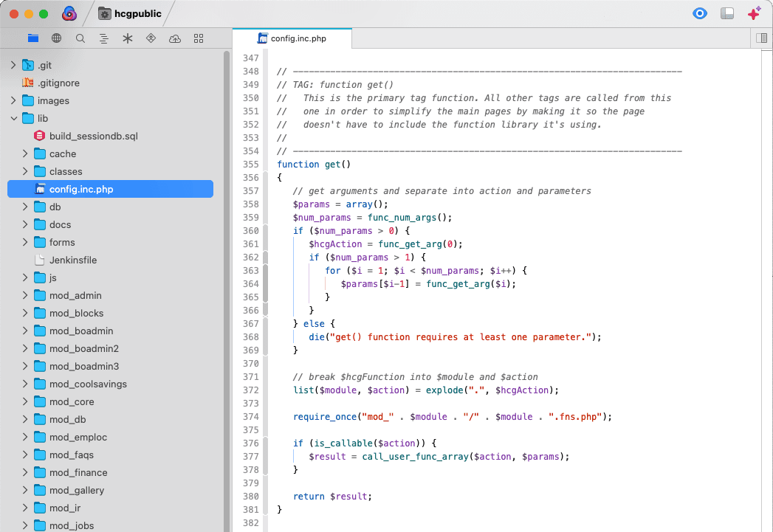Click on 'function get()' declaration text
This screenshot has height=532, width=773.
point(314,165)
